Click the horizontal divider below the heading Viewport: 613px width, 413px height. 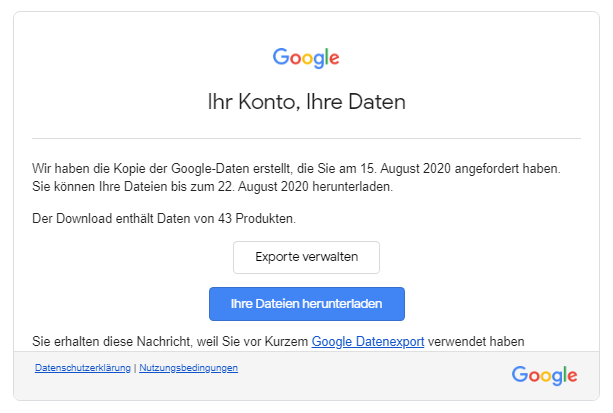(306, 137)
